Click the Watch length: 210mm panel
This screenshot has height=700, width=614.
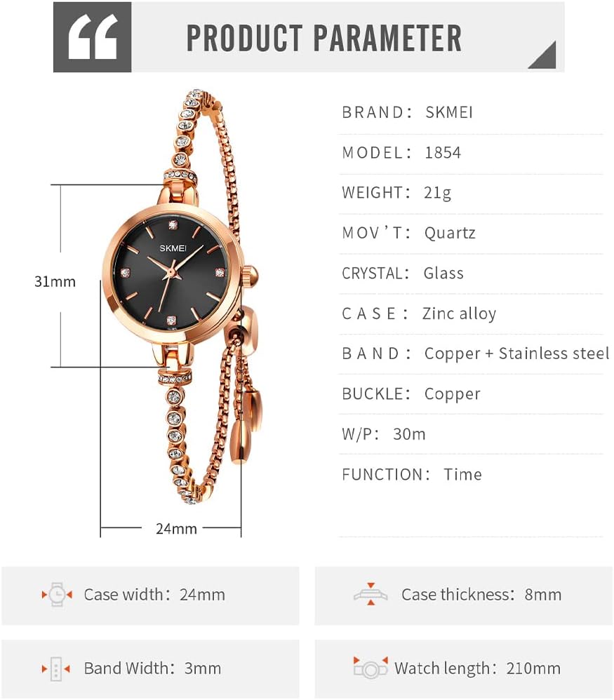coord(464,668)
